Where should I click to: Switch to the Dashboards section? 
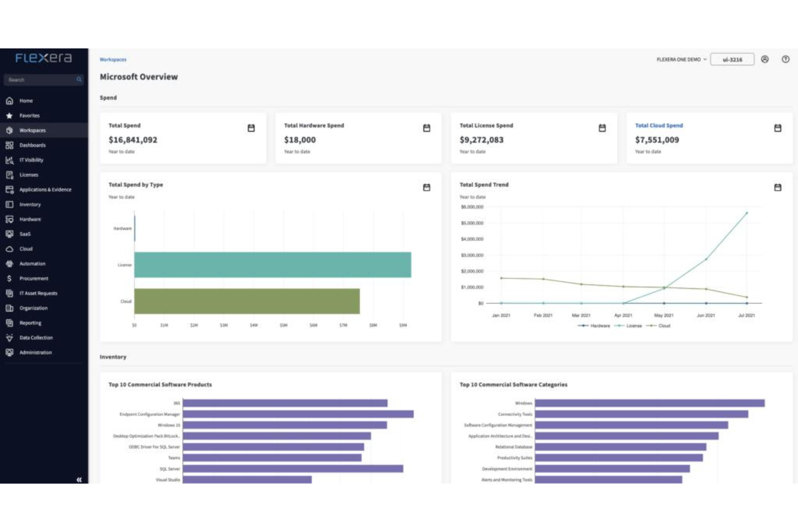tap(9, 144)
